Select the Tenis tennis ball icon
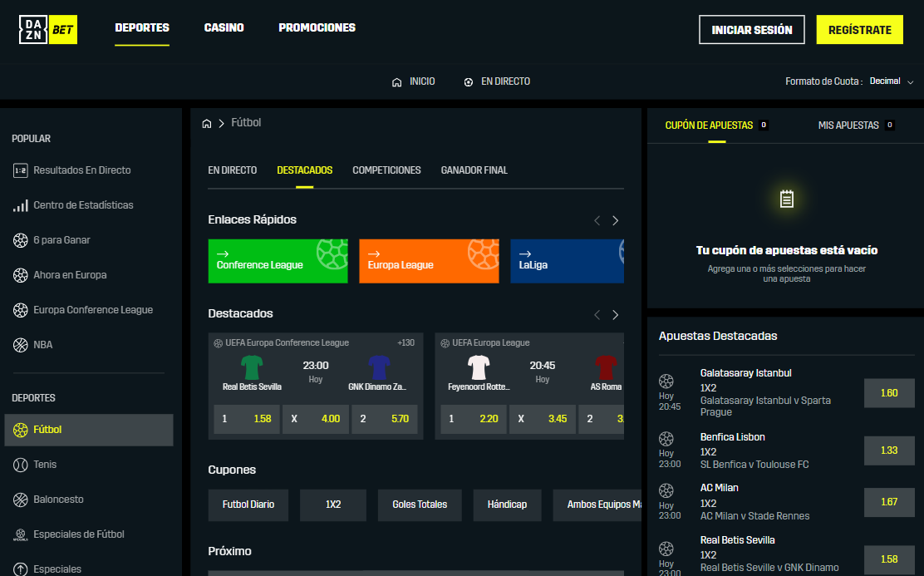This screenshot has width=924, height=576. click(20, 465)
